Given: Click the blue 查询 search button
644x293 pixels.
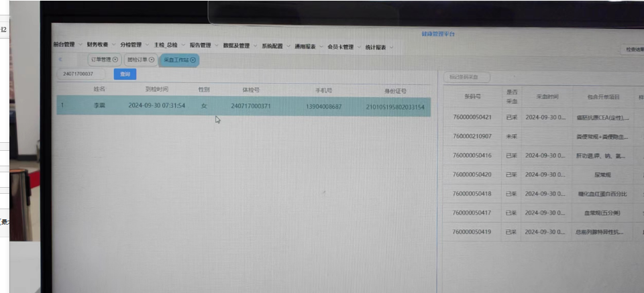Looking at the screenshot, I should click(125, 74).
